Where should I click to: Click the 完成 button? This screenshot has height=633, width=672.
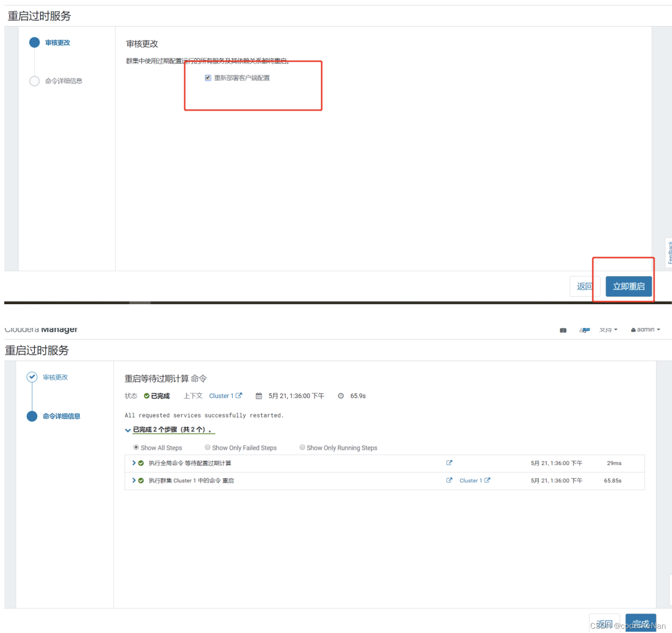[x=641, y=623]
